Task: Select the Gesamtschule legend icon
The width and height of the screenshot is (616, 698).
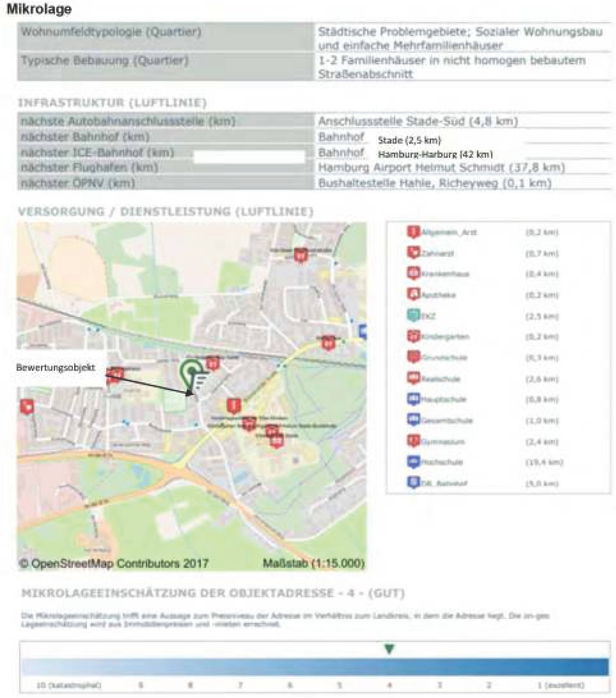Action: 413,420
